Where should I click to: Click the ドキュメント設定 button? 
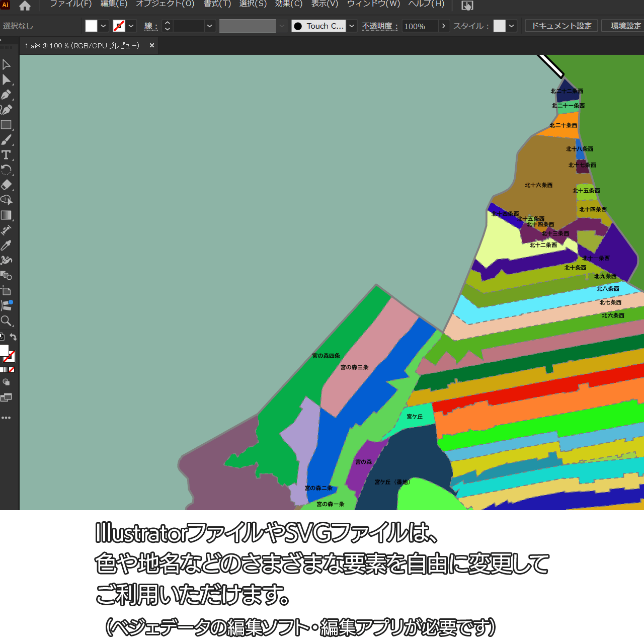coord(561,26)
